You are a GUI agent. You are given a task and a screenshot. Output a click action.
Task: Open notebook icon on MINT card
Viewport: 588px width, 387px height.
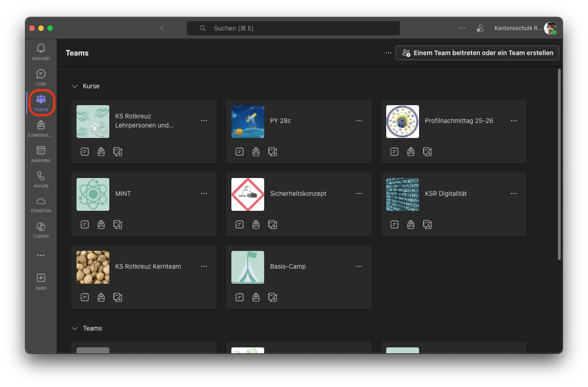(x=85, y=224)
